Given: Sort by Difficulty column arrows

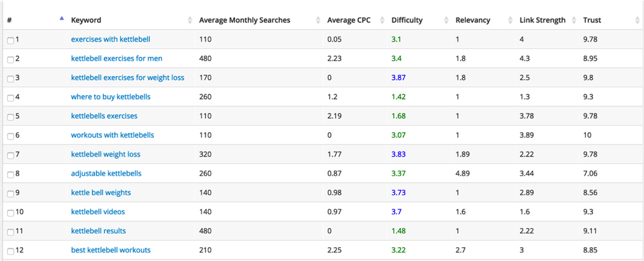Looking at the screenshot, I should (447, 20).
